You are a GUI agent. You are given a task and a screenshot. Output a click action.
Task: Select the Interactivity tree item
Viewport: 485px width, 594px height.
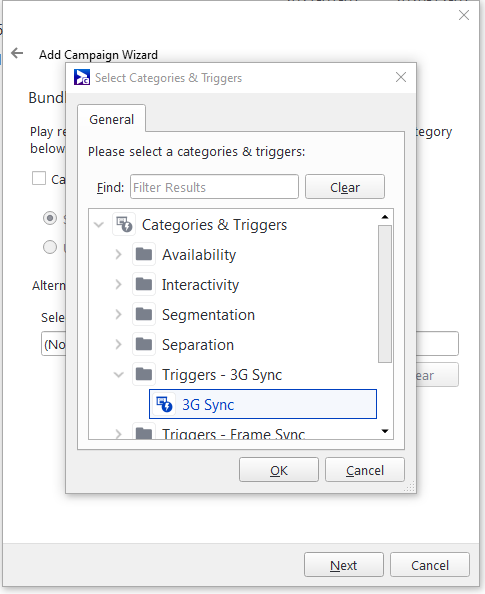pyautogui.click(x=200, y=284)
